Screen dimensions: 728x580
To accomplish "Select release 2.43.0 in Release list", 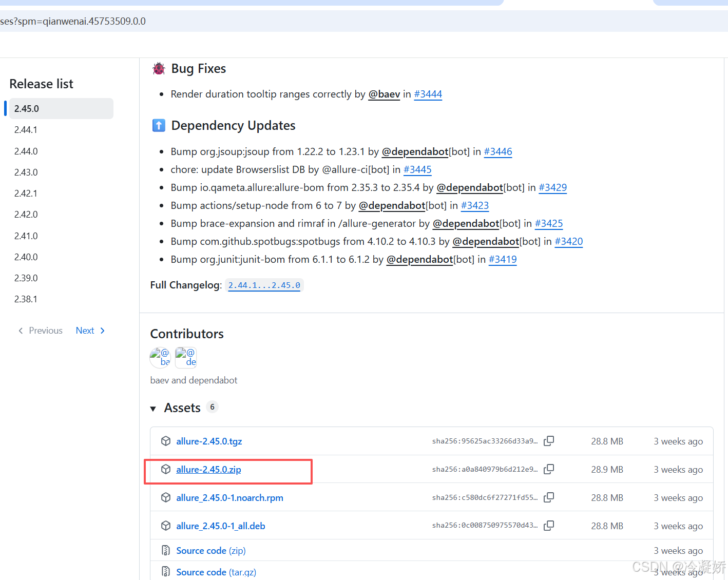I will point(26,172).
